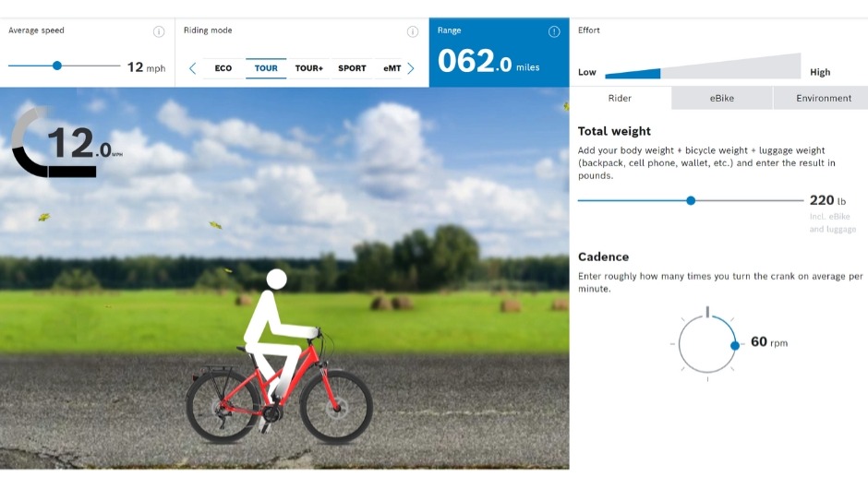The image size is (868, 489).
Task: Click the rider figure's head
Action: pyautogui.click(x=276, y=279)
